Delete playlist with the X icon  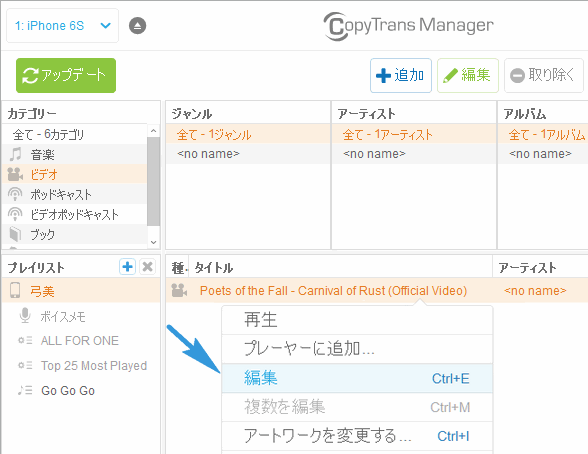[x=148, y=267]
